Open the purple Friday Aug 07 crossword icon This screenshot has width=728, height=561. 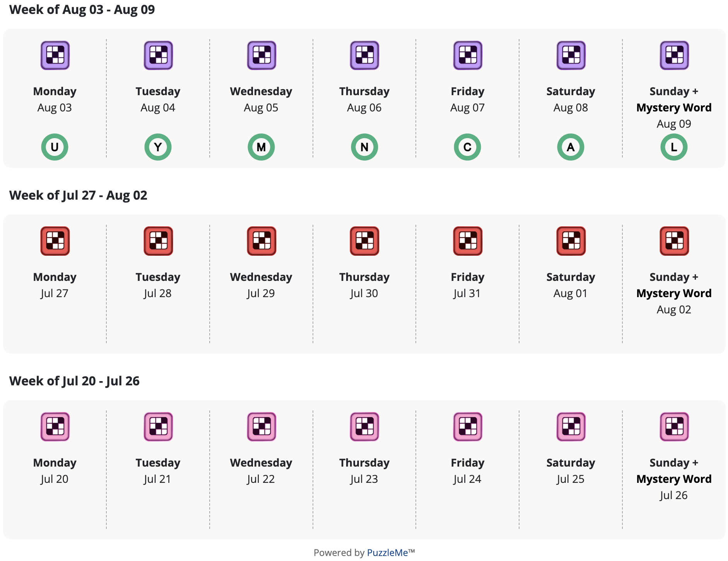click(x=468, y=55)
